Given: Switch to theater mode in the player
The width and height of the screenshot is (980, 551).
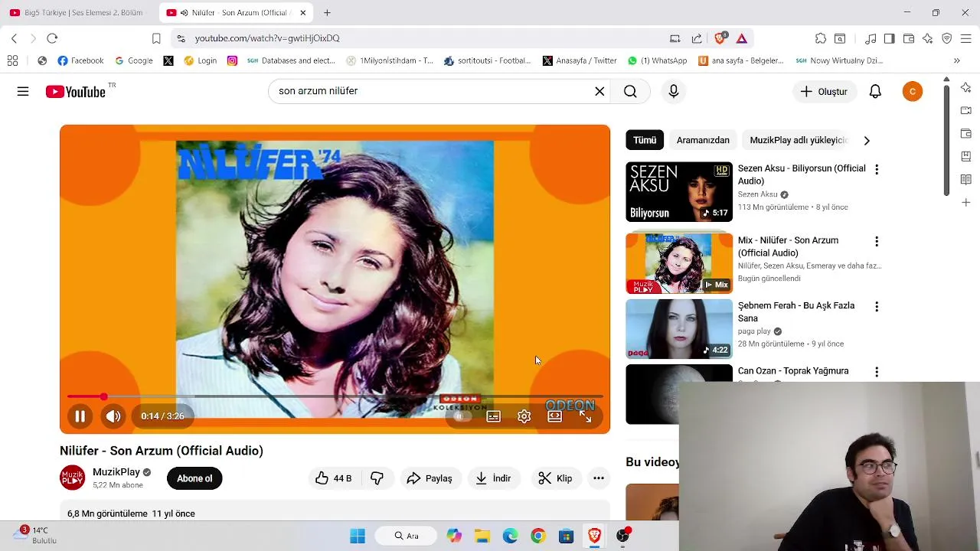Looking at the screenshot, I should coord(554,416).
